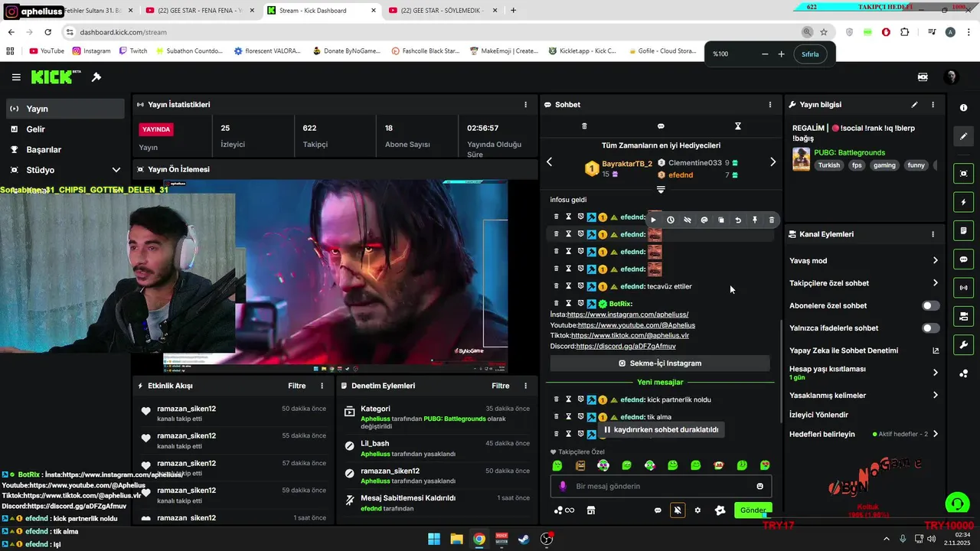Image resolution: width=980 pixels, height=551 pixels.
Task: Click the pin icon beside the Kick logo
Action: pos(96,77)
